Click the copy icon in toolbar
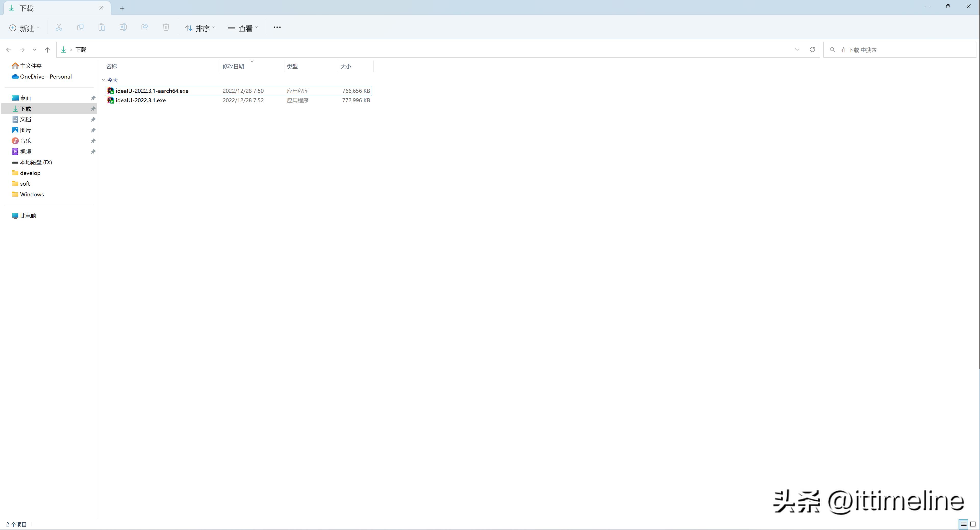This screenshot has height=530, width=980. pyautogui.click(x=80, y=27)
